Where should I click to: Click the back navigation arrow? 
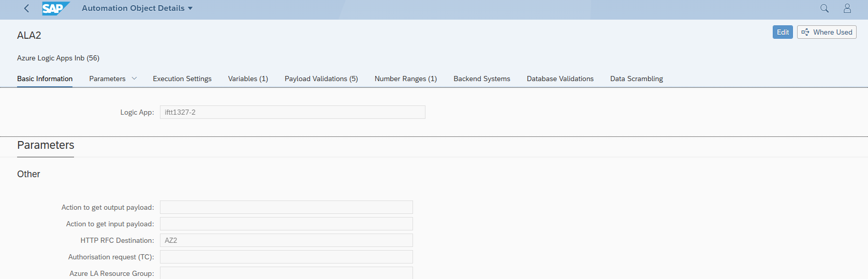[26, 8]
